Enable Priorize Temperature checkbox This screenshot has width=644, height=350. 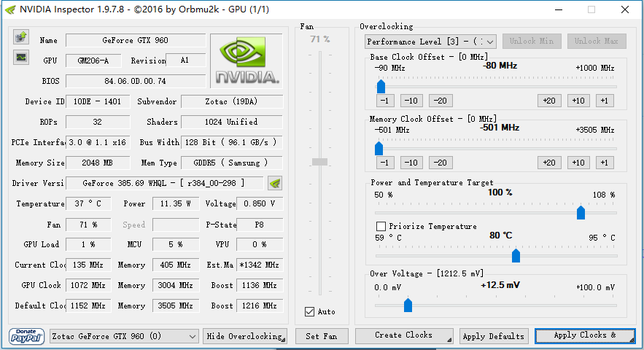pos(381,226)
